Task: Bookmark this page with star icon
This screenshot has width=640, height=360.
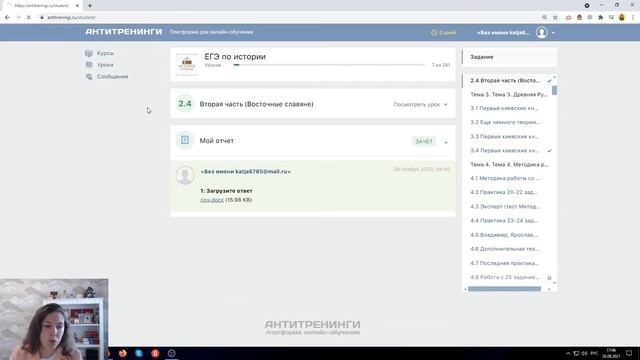Action: pyautogui.click(x=555, y=18)
